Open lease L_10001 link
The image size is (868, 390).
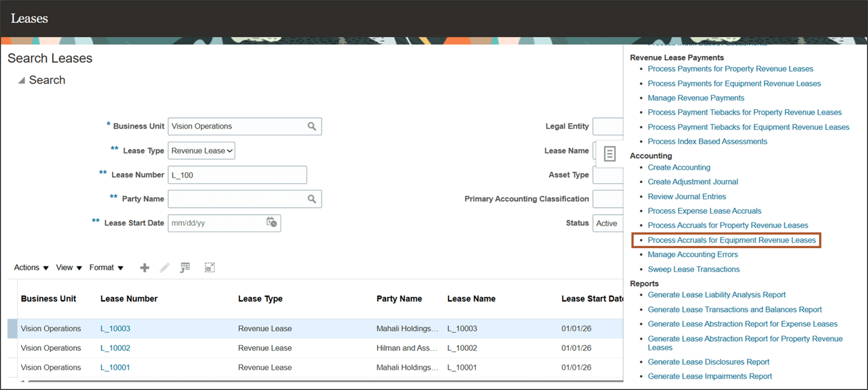[x=115, y=368]
